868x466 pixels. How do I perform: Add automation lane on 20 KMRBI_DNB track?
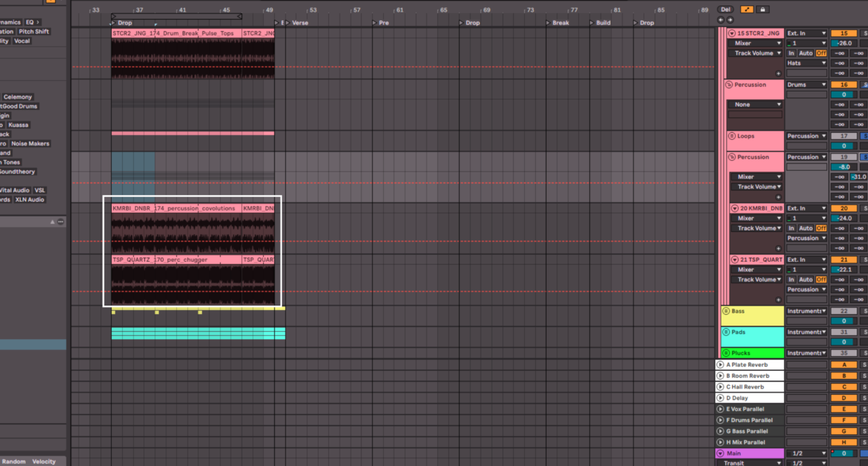click(x=778, y=248)
